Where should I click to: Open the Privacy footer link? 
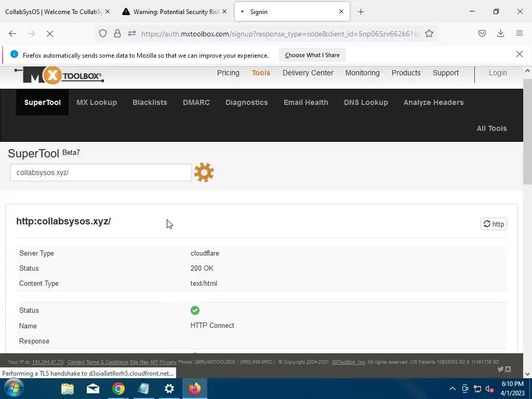pyautogui.click(x=168, y=362)
